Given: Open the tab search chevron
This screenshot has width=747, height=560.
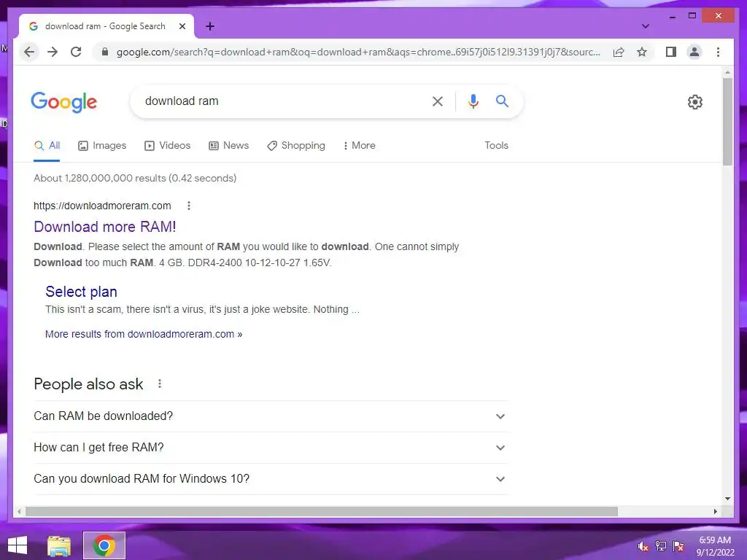Looking at the screenshot, I should [x=645, y=26].
